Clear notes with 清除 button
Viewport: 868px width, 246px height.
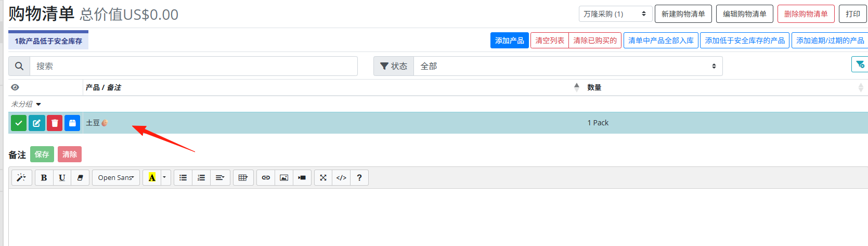70,154
